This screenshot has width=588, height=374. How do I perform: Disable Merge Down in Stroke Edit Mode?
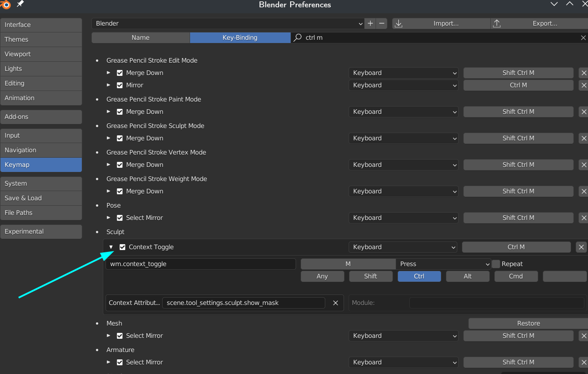pos(120,73)
